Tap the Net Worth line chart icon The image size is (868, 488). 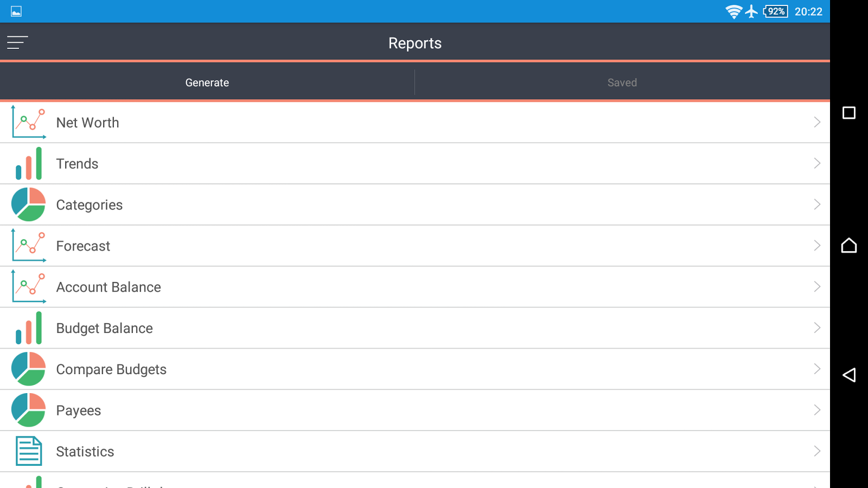click(x=29, y=123)
